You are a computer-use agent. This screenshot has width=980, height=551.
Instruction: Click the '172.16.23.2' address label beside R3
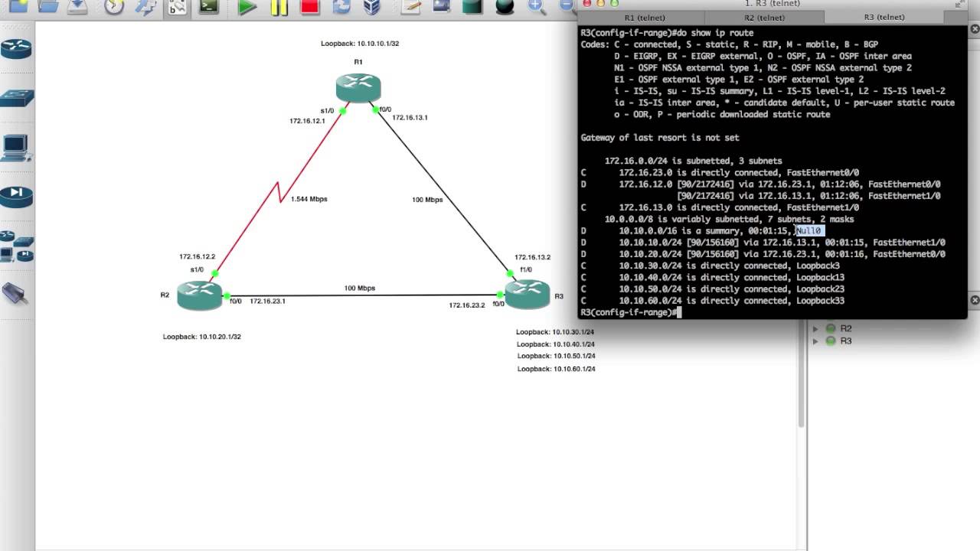[467, 305]
